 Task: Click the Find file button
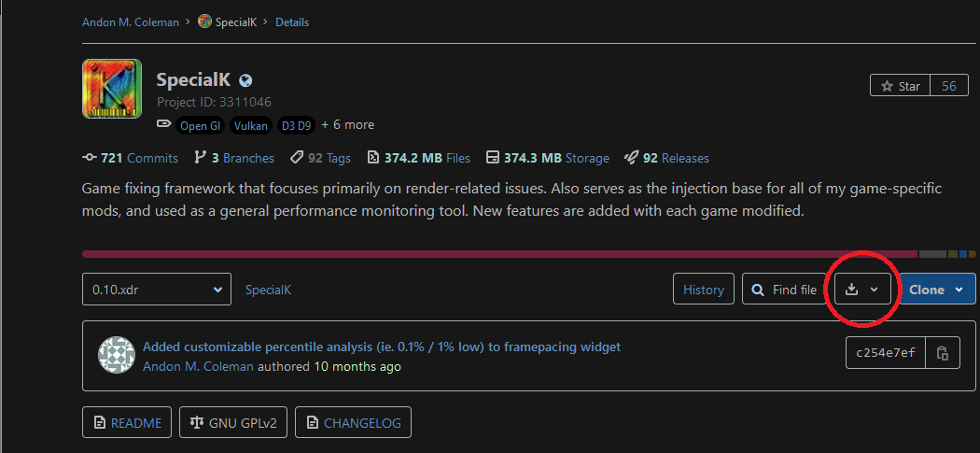[x=784, y=290]
